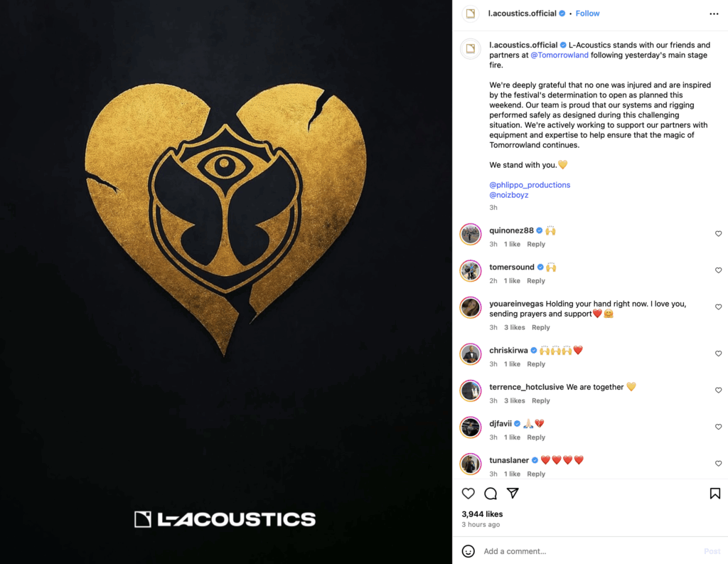728x564 pixels.
Task: View tomersound's profile picture
Action: [471, 271]
